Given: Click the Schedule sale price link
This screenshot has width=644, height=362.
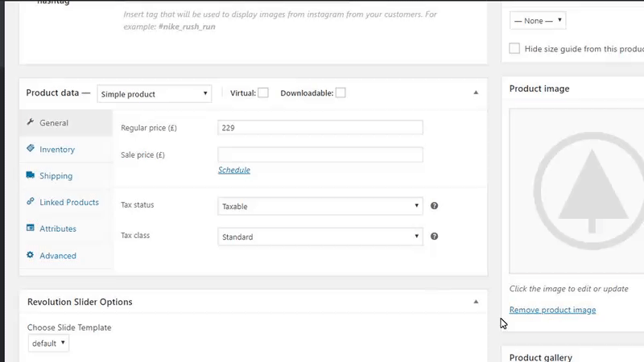Looking at the screenshot, I should (x=234, y=170).
